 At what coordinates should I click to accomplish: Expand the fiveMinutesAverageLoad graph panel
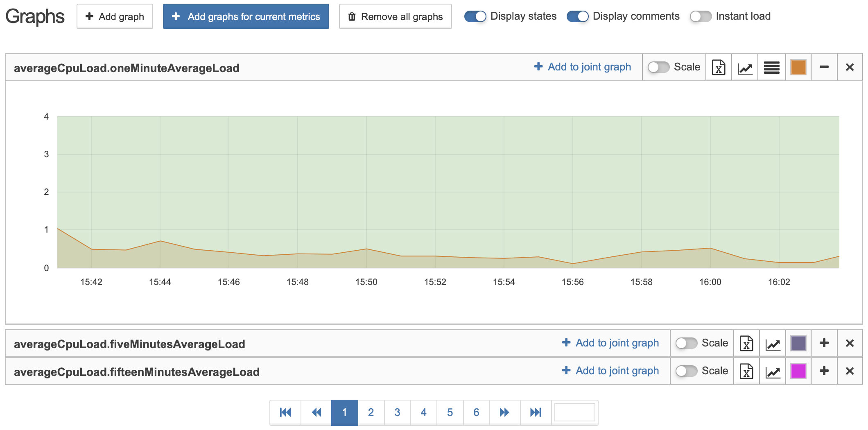coord(824,343)
